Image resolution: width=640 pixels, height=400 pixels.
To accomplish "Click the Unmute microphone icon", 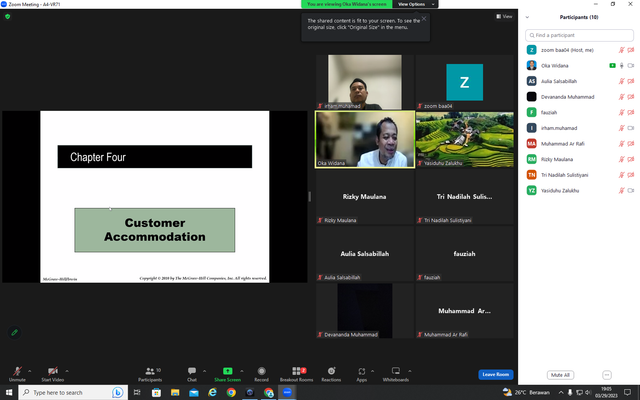I will [17, 371].
